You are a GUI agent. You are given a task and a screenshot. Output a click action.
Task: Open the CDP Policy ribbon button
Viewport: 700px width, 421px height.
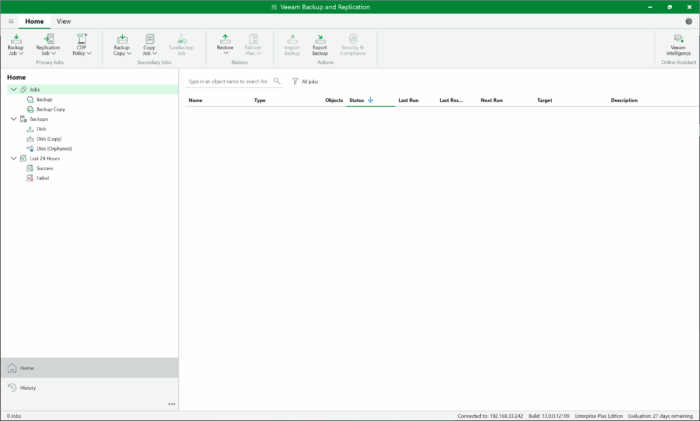click(82, 45)
